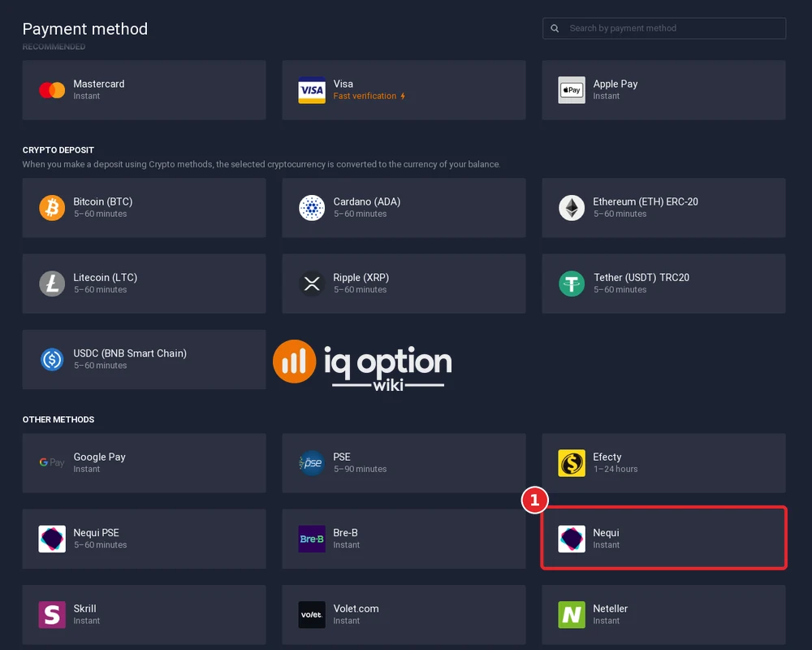Choose the Skrill method name
The width and height of the screenshot is (812, 650).
click(x=85, y=609)
